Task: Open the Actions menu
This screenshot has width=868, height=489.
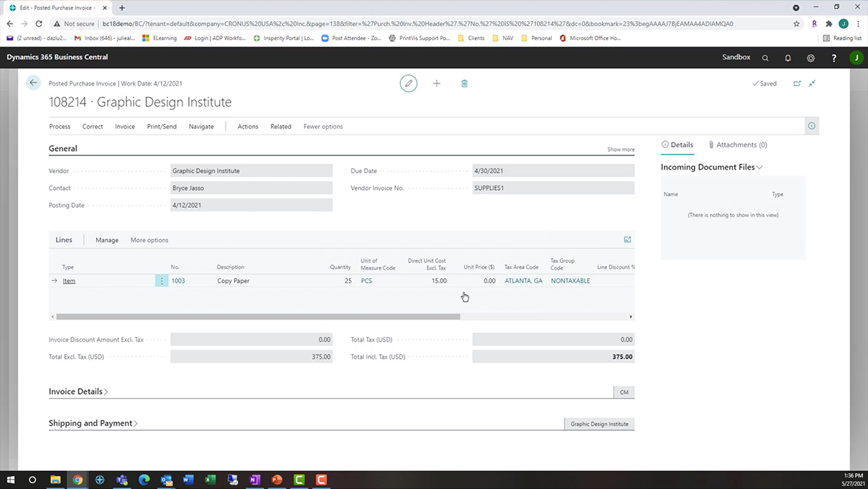Action: coord(248,127)
